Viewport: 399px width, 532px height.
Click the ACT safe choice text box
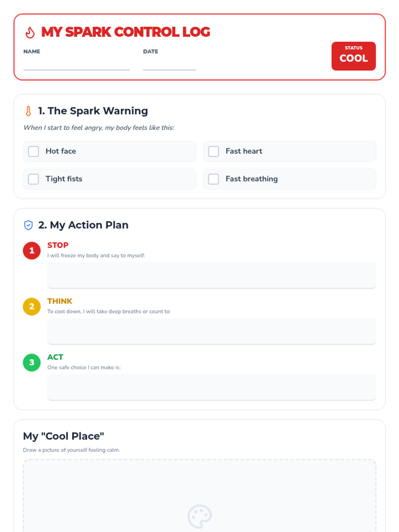click(211, 387)
